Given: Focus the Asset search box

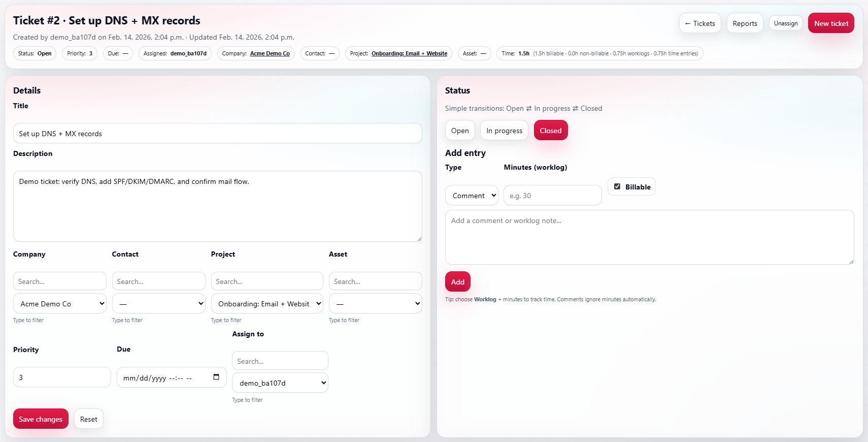Looking at the screenshot, I should [x=375, y=281].
